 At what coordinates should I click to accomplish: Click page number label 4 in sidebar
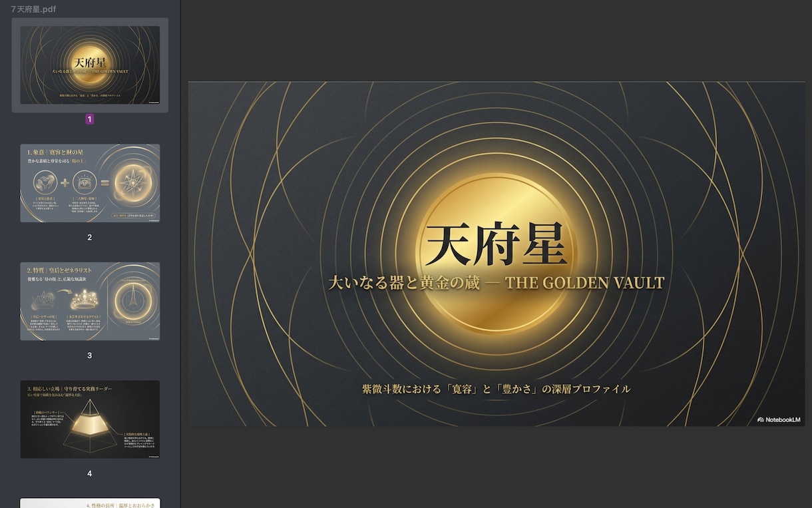(90, 473)
